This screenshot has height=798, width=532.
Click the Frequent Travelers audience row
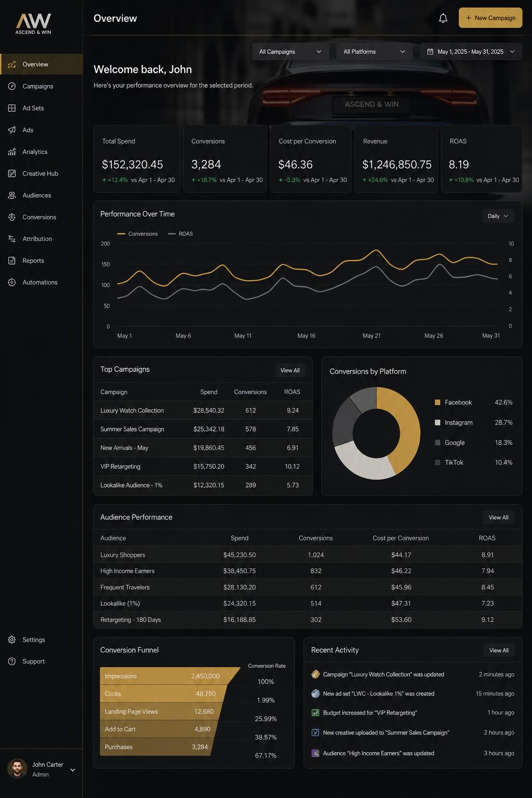click(308, 587)
